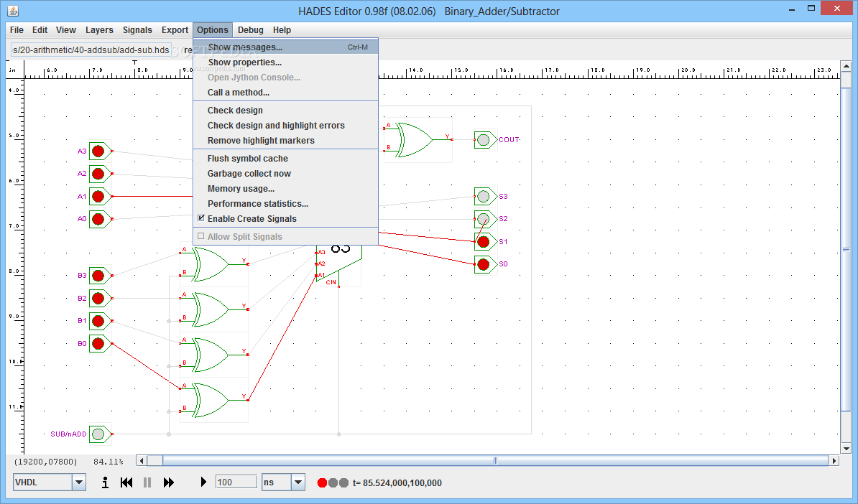Select the S3 output indicator
The height and width of the screenshot is (504, 858).
(484, 196)
